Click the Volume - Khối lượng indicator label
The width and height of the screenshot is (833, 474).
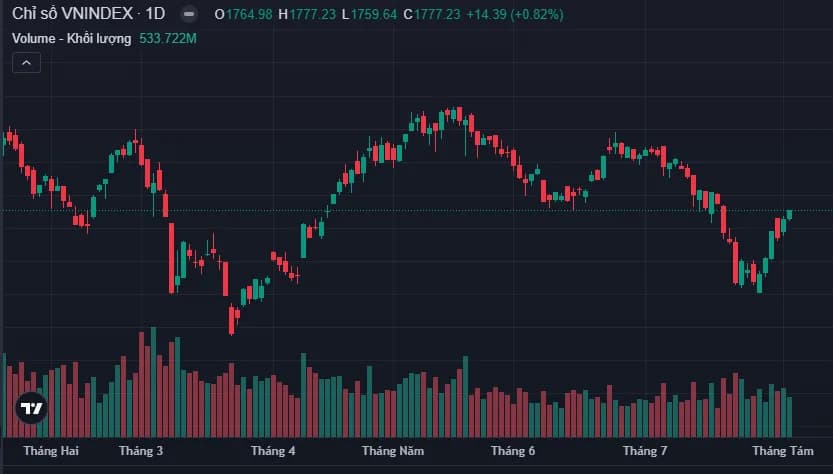pyautogui.click(x=71, y=39)
